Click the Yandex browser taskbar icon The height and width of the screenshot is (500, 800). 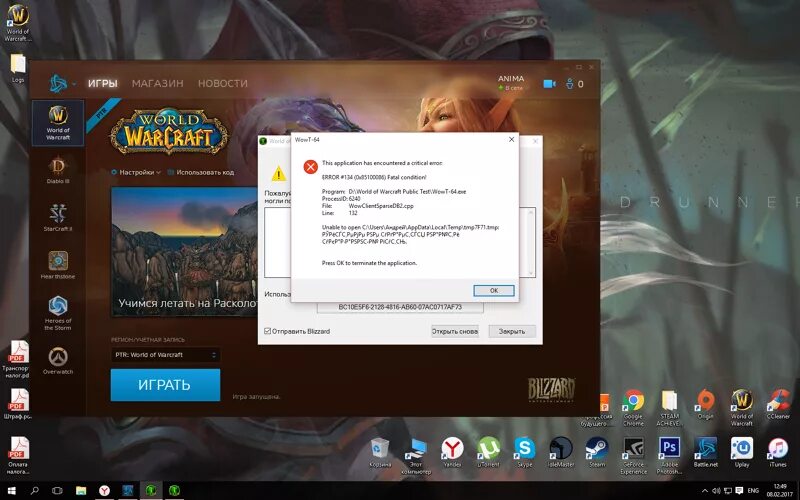(x=105, y=491)
